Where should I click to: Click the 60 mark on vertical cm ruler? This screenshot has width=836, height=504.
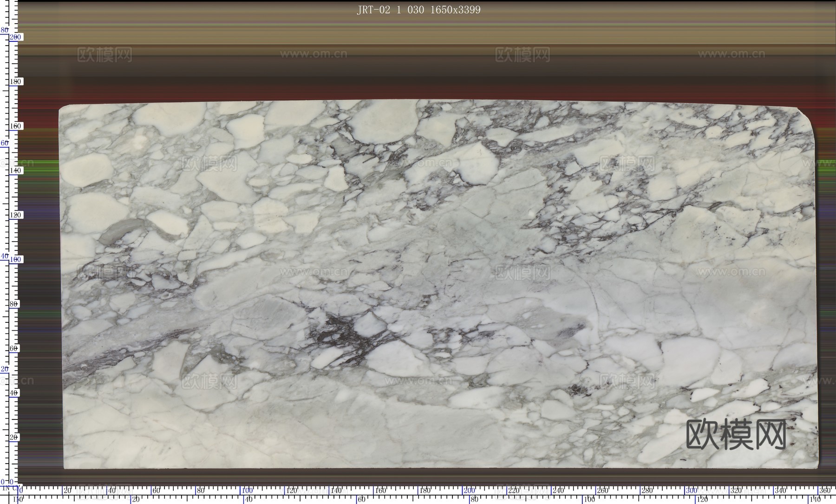14,348
